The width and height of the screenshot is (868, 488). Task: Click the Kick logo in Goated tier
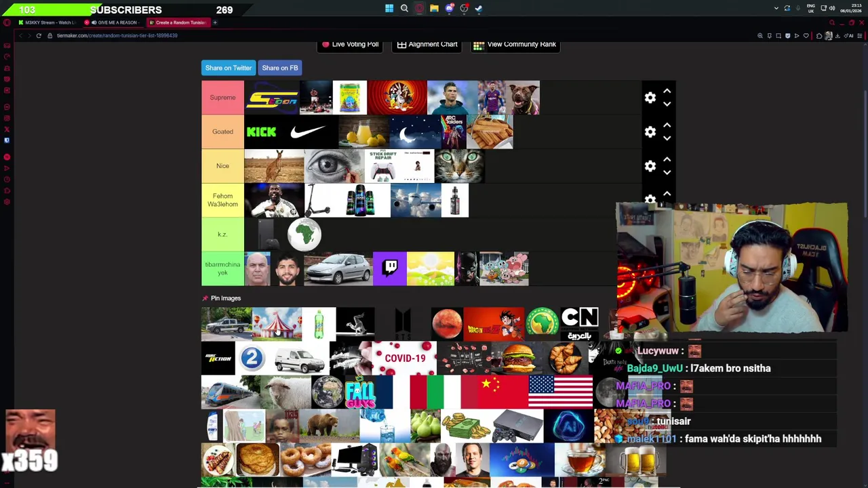click(x=261, y=132)
